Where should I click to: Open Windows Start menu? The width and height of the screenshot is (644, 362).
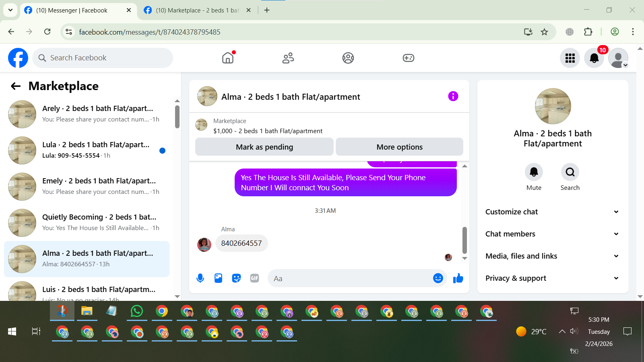(12, 331)
